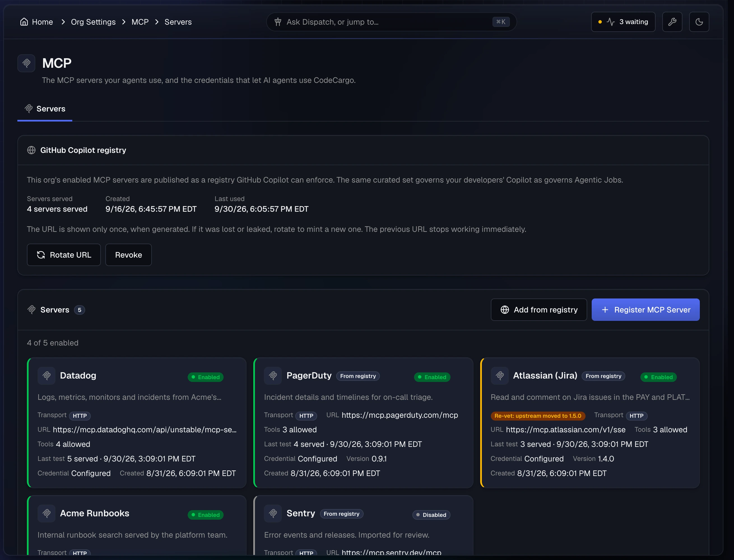Click the 4 servers served value
This screenshot has width=734, height=560.
57,209
